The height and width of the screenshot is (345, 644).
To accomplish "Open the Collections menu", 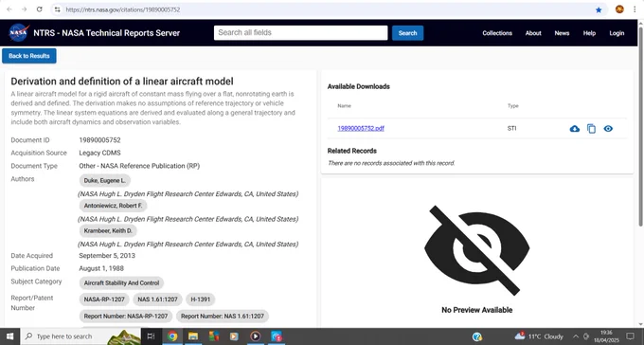I will click(497, 33).
